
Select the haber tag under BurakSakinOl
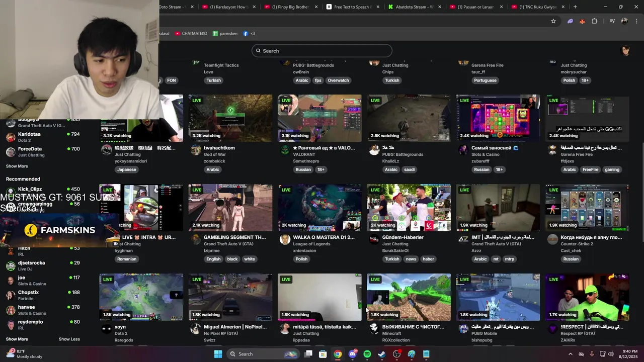click(428, 259)
